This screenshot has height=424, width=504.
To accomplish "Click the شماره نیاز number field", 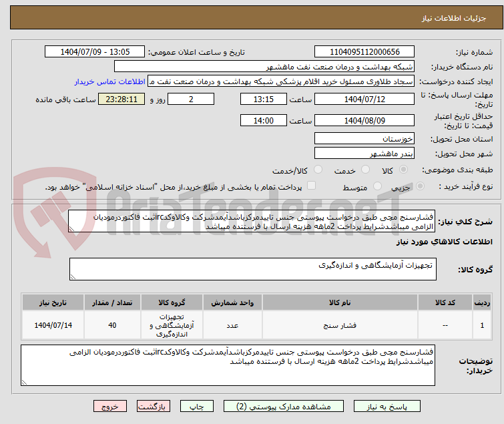I will pos(364,52).
